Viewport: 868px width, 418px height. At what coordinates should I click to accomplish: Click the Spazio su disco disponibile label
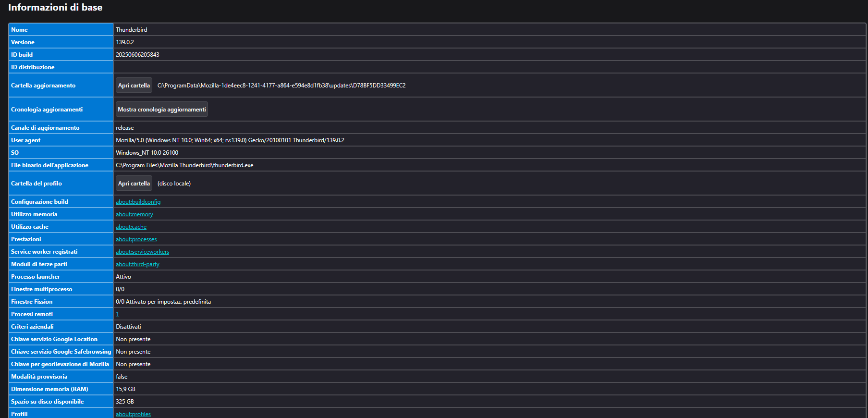tap(47, 402)
